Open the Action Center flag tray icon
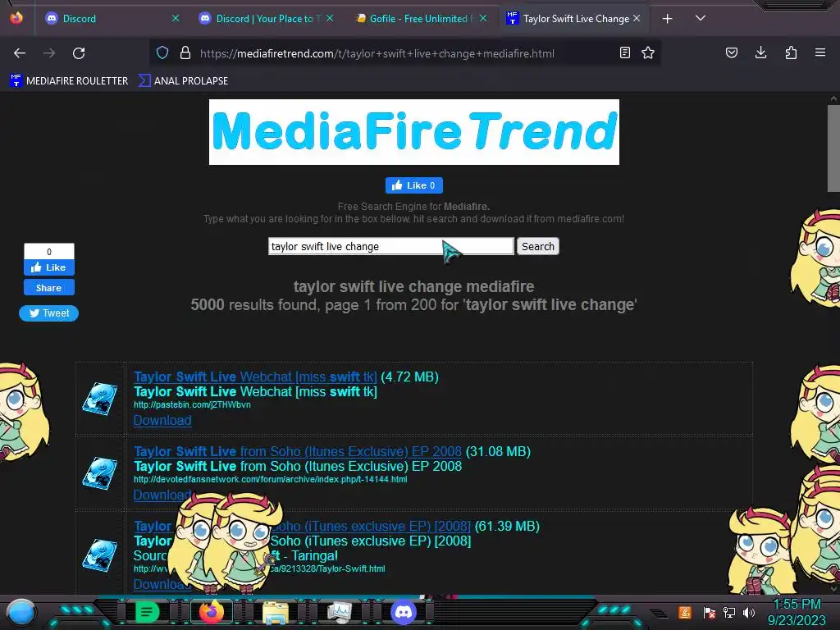 [710, 612]
